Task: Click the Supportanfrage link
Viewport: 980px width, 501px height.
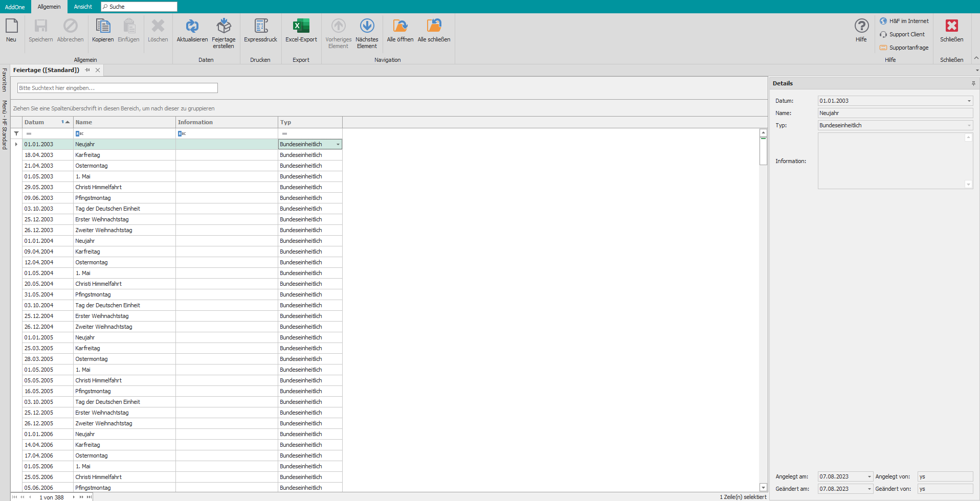Action: click(908, 48)
